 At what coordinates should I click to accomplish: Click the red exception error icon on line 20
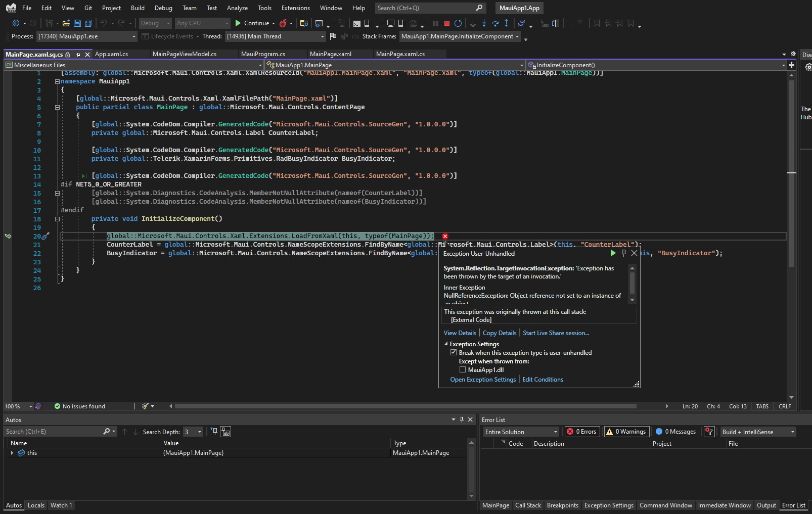pyautogui.click(x=445, y=236)
